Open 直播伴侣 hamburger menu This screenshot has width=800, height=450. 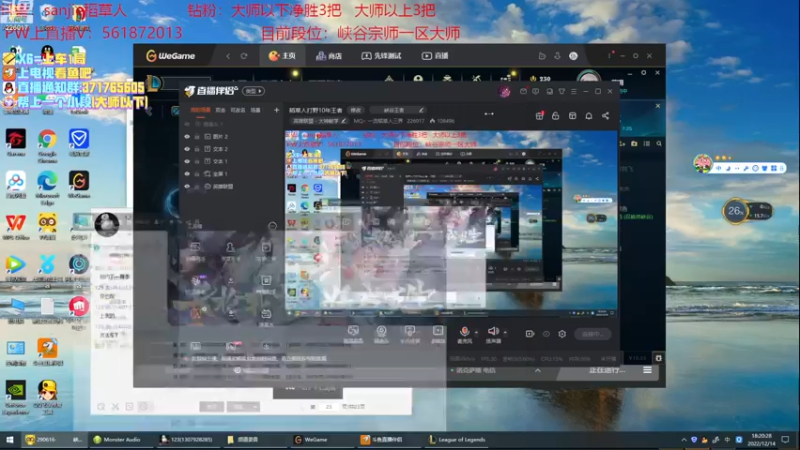tap(574, 91)
